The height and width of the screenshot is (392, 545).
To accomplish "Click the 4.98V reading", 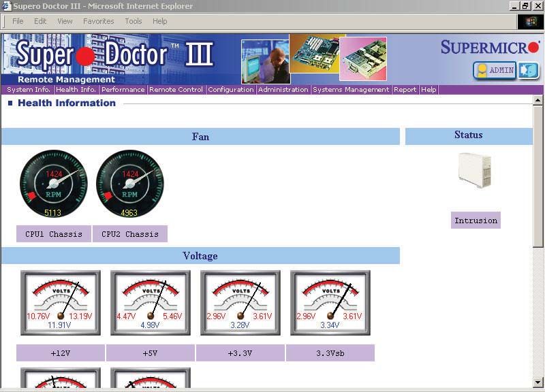I will click(150, 325).
